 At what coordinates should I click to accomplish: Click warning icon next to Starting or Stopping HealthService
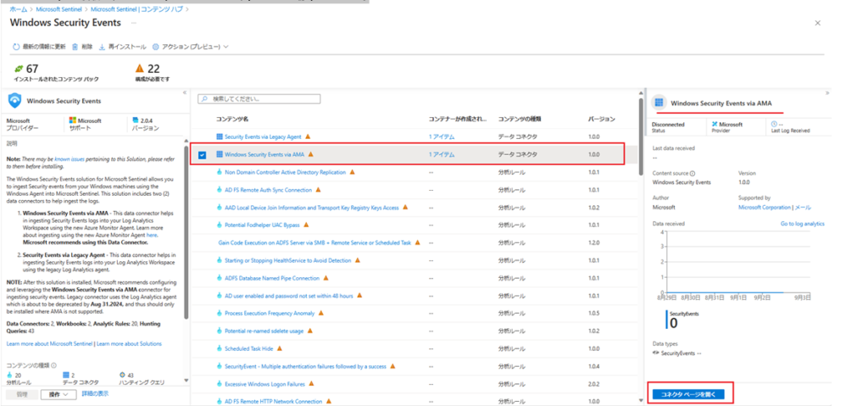(x=358, y=260)
